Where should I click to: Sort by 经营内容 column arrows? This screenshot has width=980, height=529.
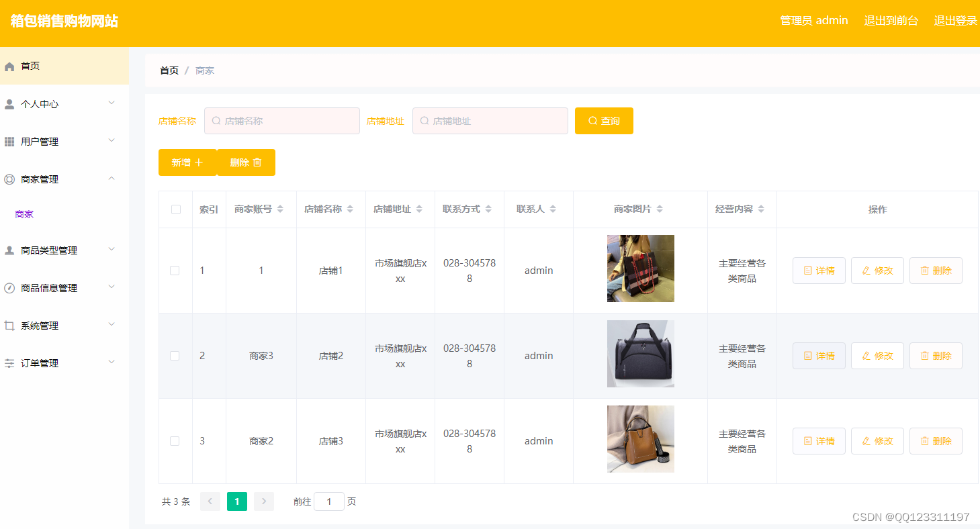click(761, 209)
